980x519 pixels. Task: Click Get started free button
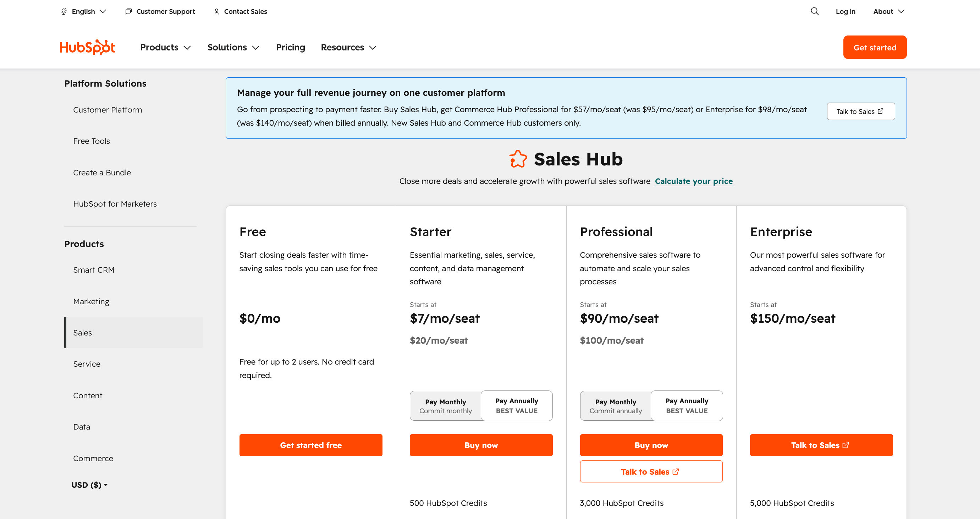click(311, 445)
